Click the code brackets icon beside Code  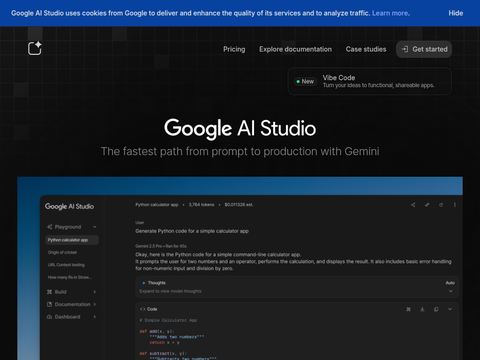143,309
